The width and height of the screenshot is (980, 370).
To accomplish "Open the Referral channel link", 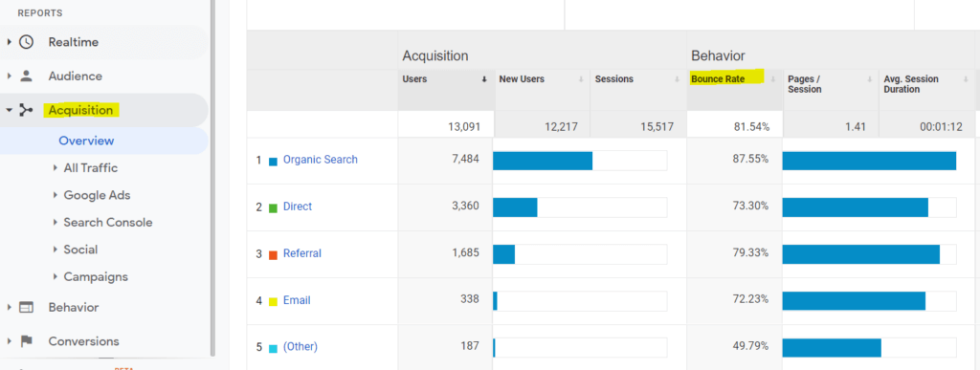I will [301, 253].
